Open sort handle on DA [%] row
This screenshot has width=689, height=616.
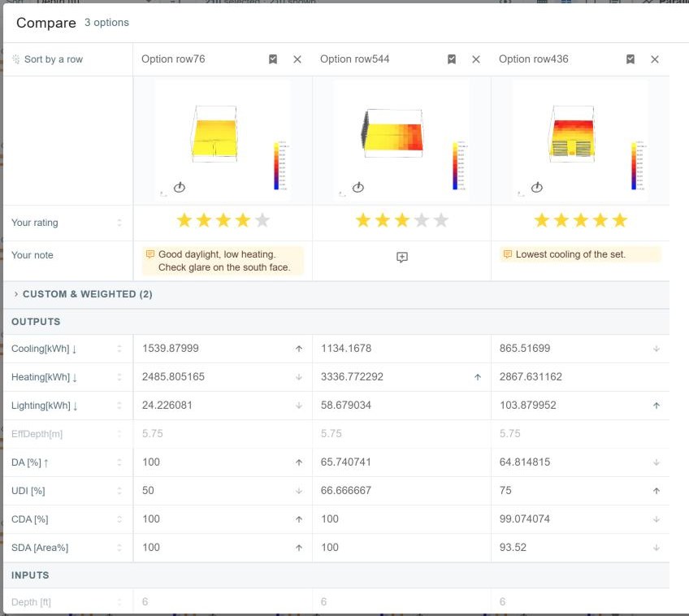[x=119, y=462]
